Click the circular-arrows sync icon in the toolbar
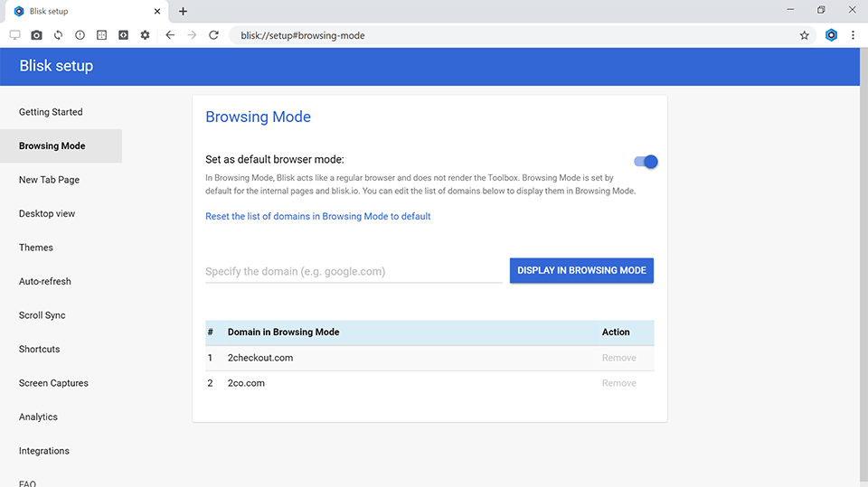This screenshot has height=487, width=868. click(58, 35)
